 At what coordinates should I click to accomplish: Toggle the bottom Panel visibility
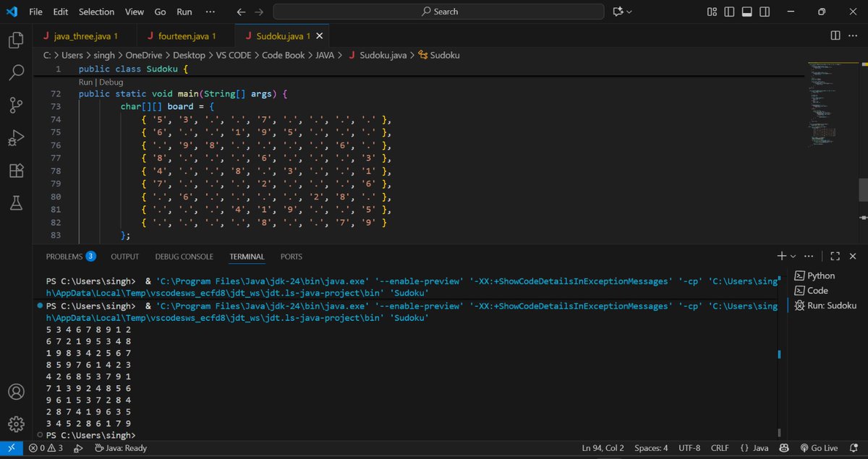[746, 12]
